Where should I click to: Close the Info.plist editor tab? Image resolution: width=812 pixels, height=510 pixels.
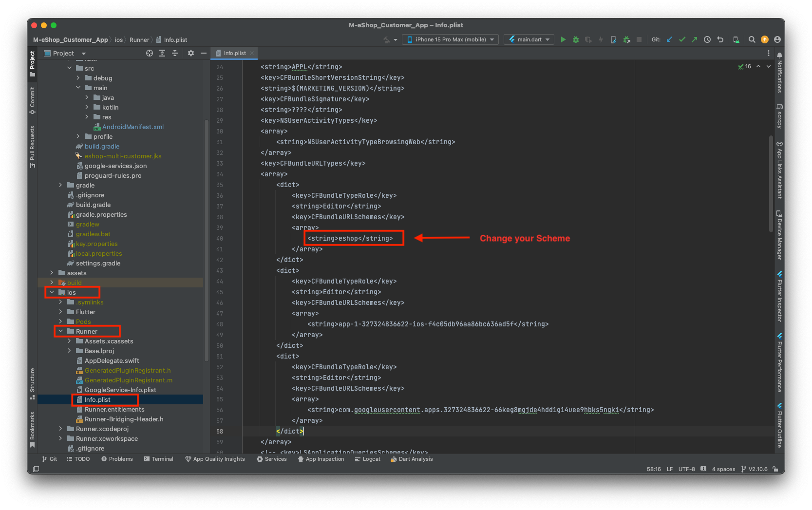pyautogui.click(x=252, y=53)
